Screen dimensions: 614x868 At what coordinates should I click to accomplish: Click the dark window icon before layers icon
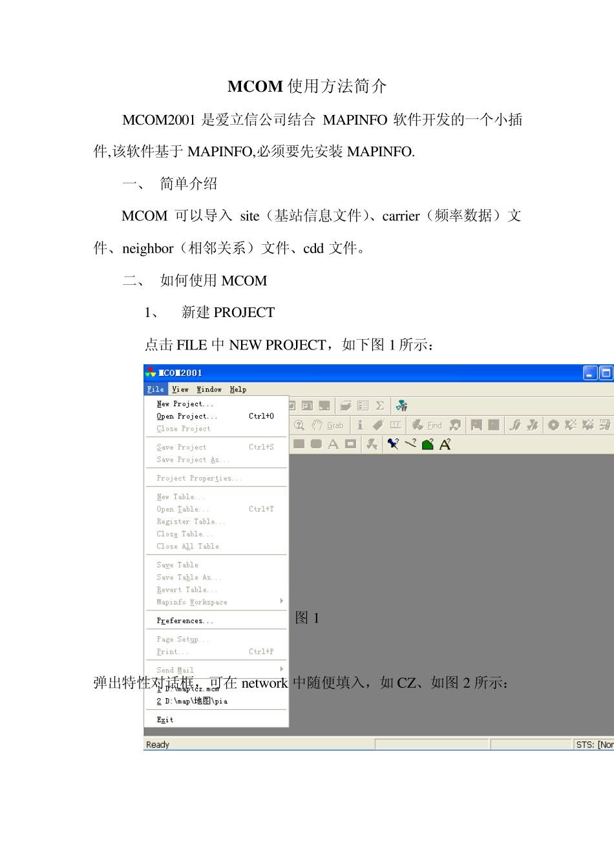(x=324, y=406)
